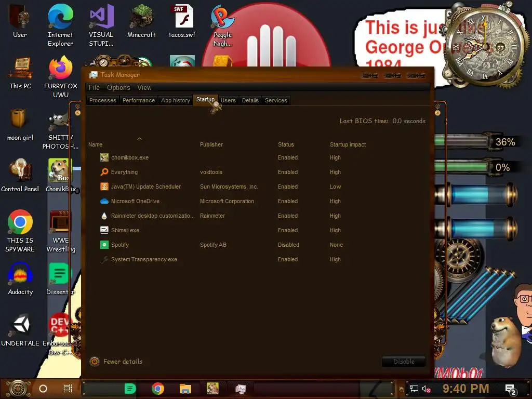Select the moon girl folder icon
This screenshot has height=399, width=532.
point(18,119)
